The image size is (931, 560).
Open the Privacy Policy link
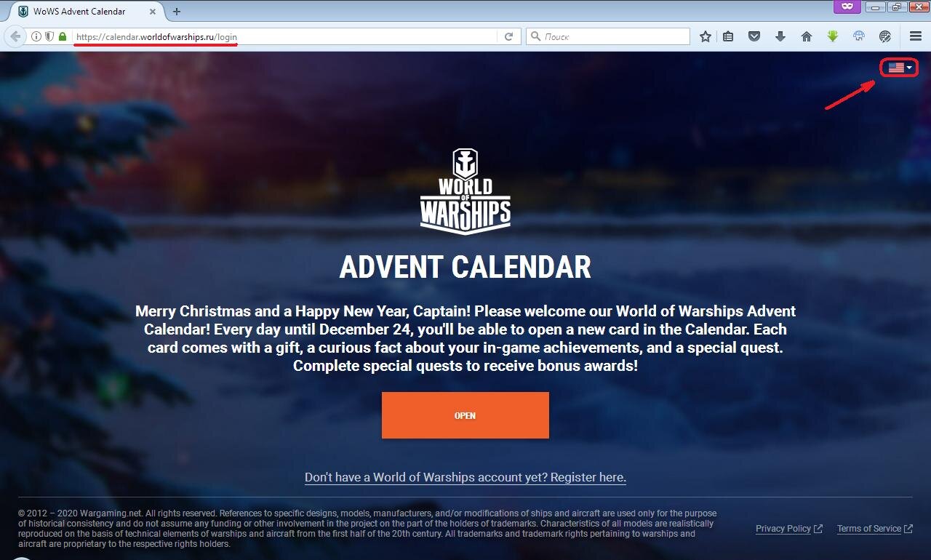pyautogui.click(x=788, y=529)
